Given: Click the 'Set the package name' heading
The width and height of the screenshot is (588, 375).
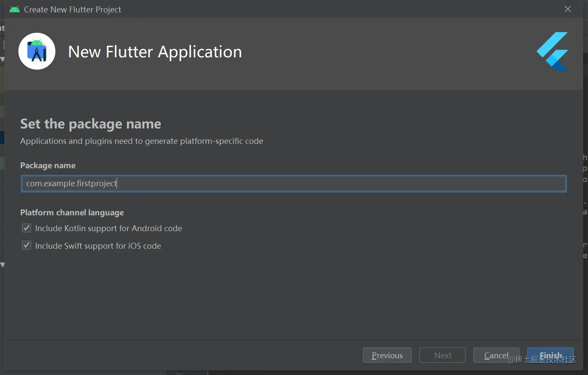Looking at the screenshot, I should (x=91, y=124).
